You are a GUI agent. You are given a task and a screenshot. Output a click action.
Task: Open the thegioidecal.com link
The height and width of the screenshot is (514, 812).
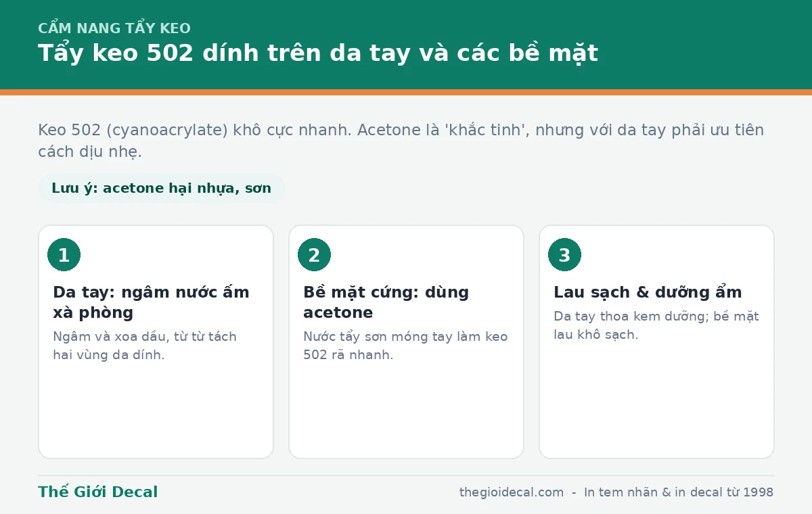tap(512, 492)
